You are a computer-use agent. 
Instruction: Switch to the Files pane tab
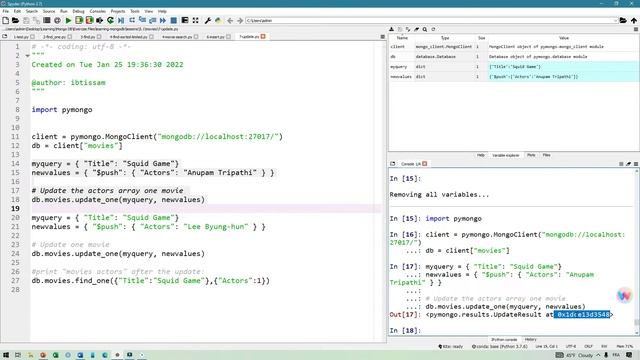547,155
